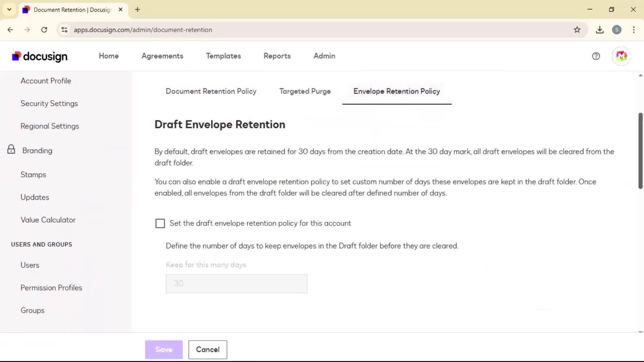The width and height of the screenshot is (644, 362).
Task: Open Value Calculator in sidebar
Action: [x=48, y=220]
